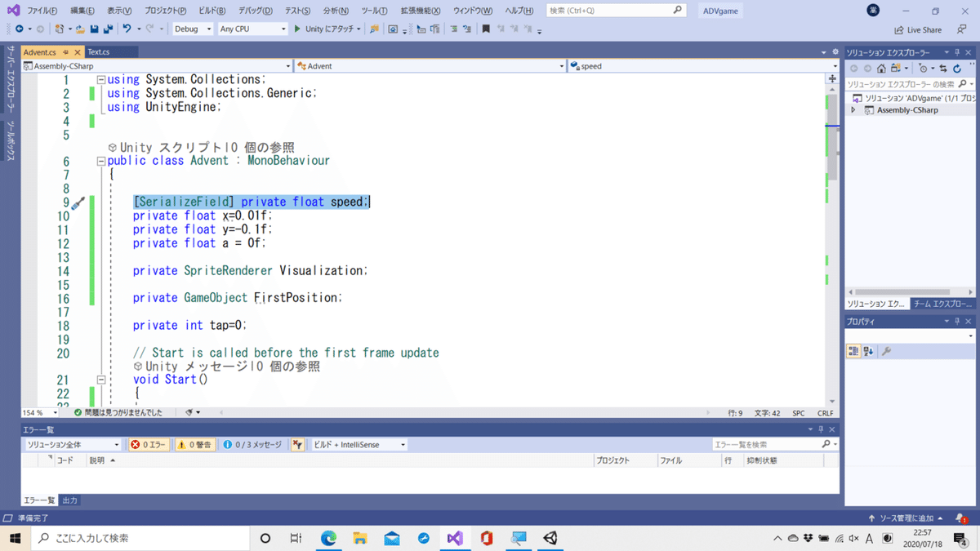980x551 pixels.
Task: Open the notification center icon in taskbar
Action: (962, 538)
